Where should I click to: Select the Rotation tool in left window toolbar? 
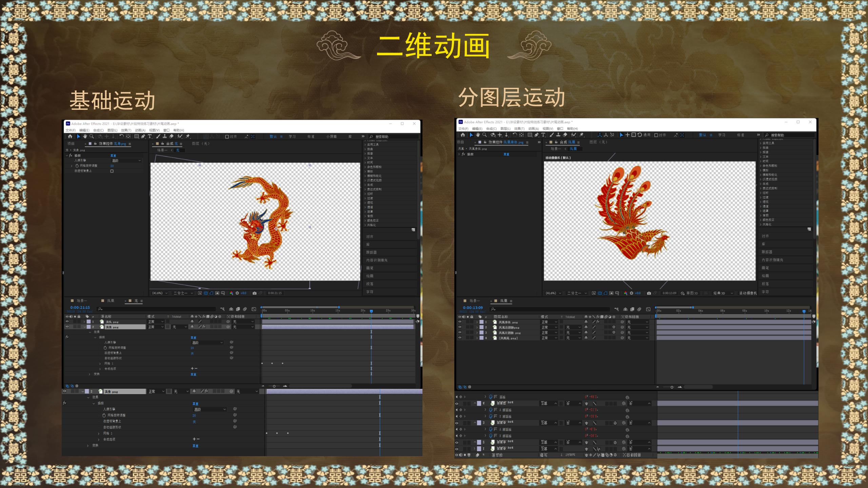(121, 136)
